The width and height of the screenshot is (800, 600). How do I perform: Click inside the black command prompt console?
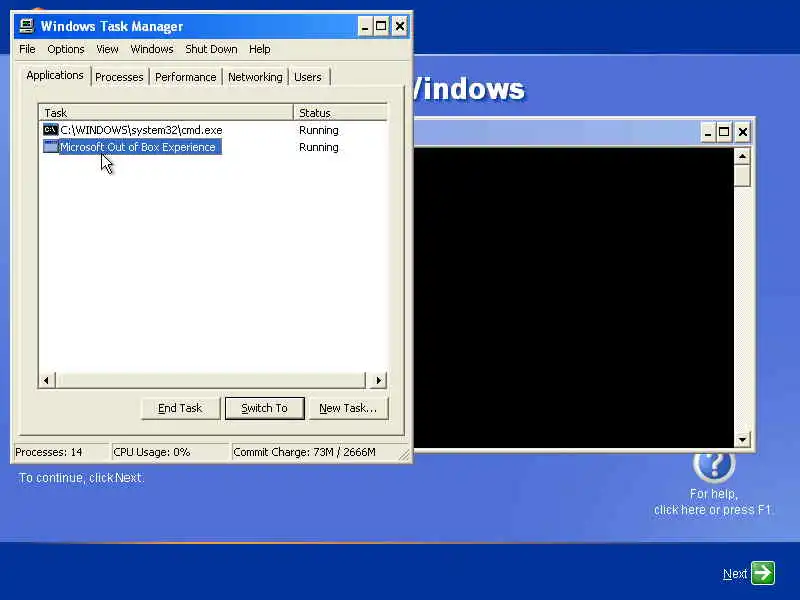click(573, 297)
